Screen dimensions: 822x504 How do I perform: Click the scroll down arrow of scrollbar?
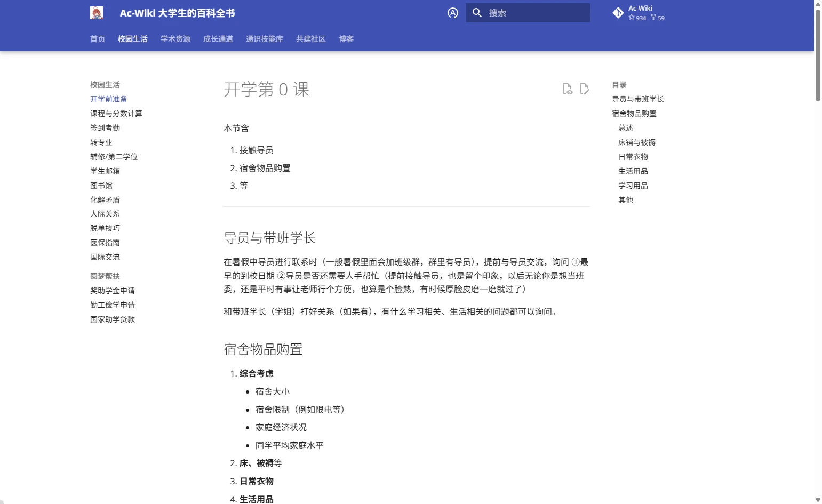click(x=818, y=500)
